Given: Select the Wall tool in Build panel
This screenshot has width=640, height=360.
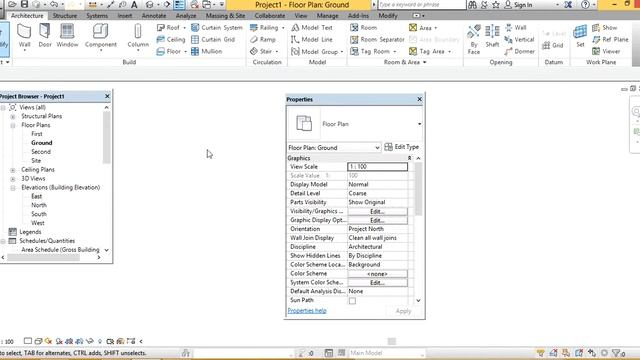Looking at the screenshot, I should point(24,37).
